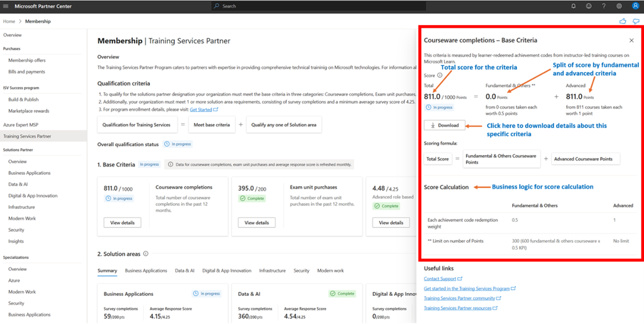The height and width of the screenshot is (324, 644).
Task: Open Membership offers in the sidebar
Action: (27, 61)
